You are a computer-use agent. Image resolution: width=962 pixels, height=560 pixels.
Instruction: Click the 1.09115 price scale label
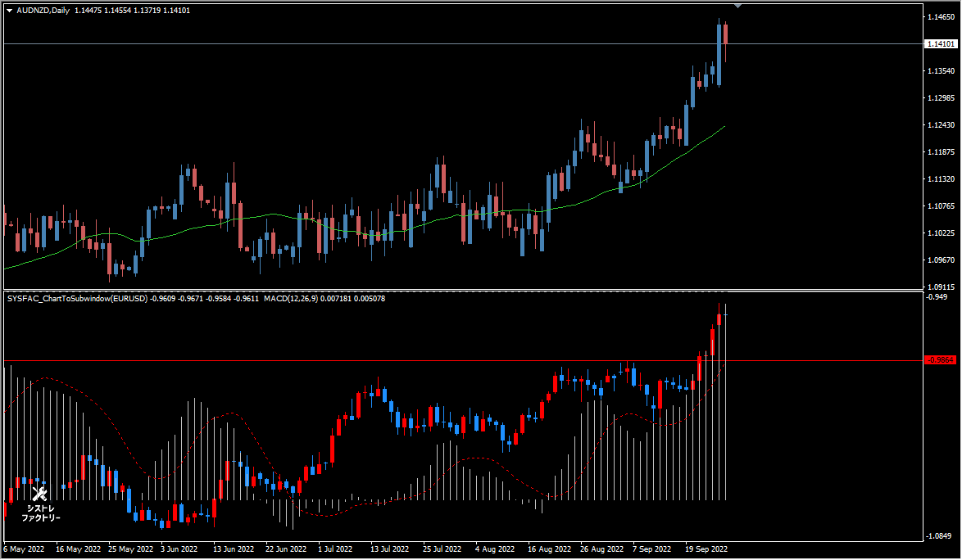[941, 287]
